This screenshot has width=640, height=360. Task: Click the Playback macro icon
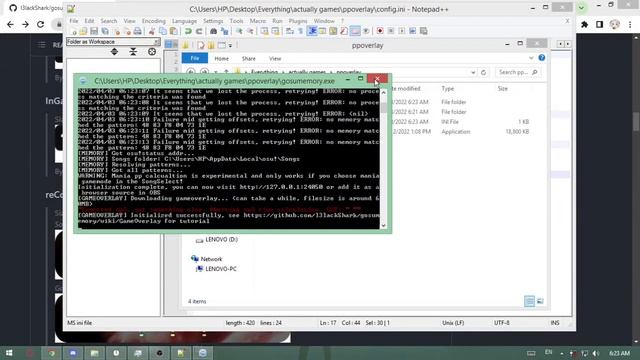[402, 31]
